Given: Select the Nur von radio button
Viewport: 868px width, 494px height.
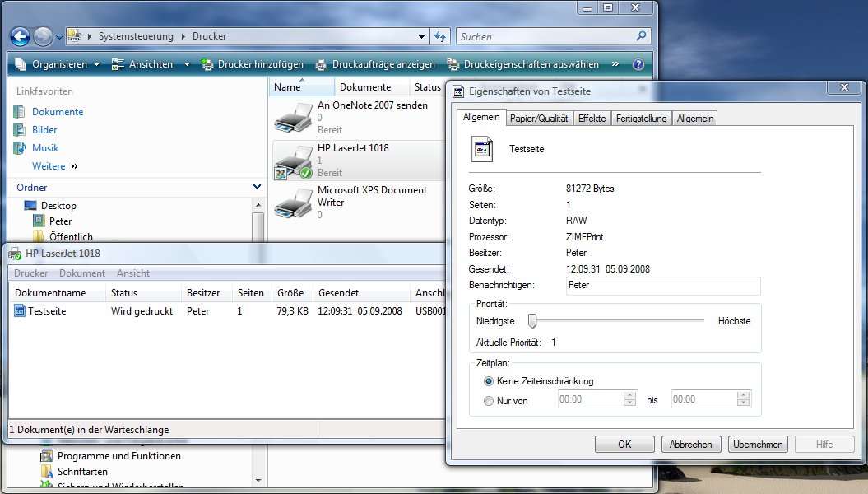Looking at the screenshot, I should point(488,401).
